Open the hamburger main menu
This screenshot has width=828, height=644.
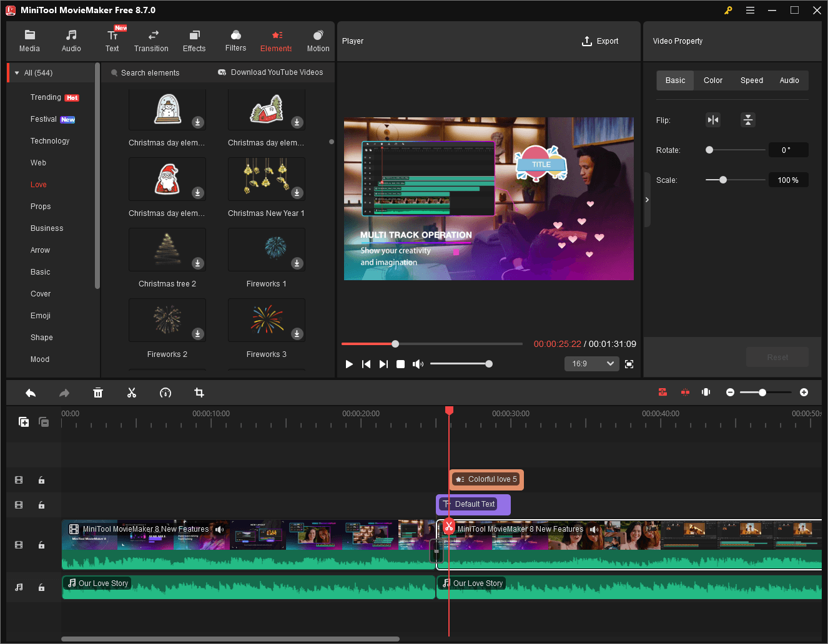click(750, 10)
